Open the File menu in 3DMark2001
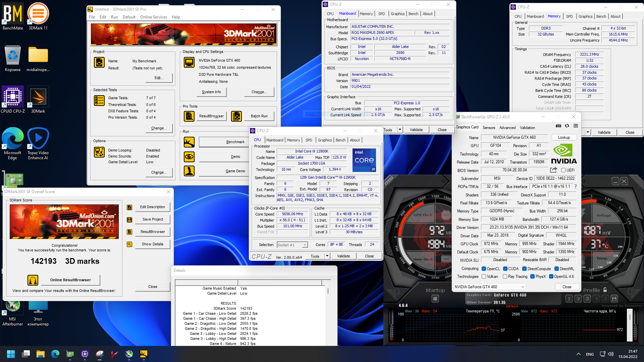The image size is (644, 362). click(x=92, y=17)
